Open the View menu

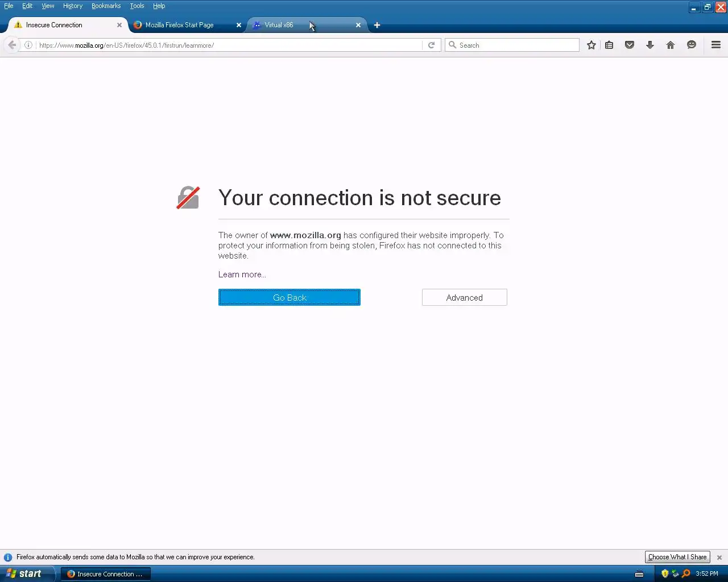click(48, 6)
